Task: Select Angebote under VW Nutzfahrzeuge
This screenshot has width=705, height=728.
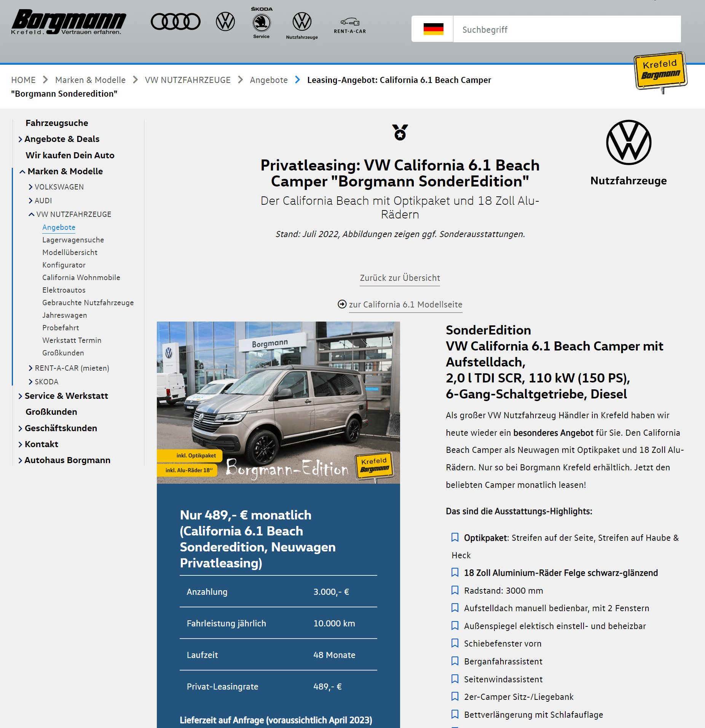Action: [59, 227]
